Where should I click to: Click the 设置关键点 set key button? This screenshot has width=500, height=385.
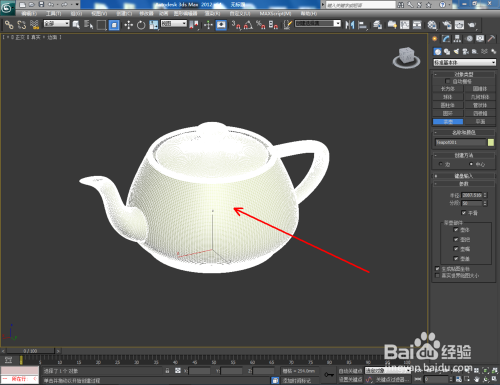tap(350, 380)
